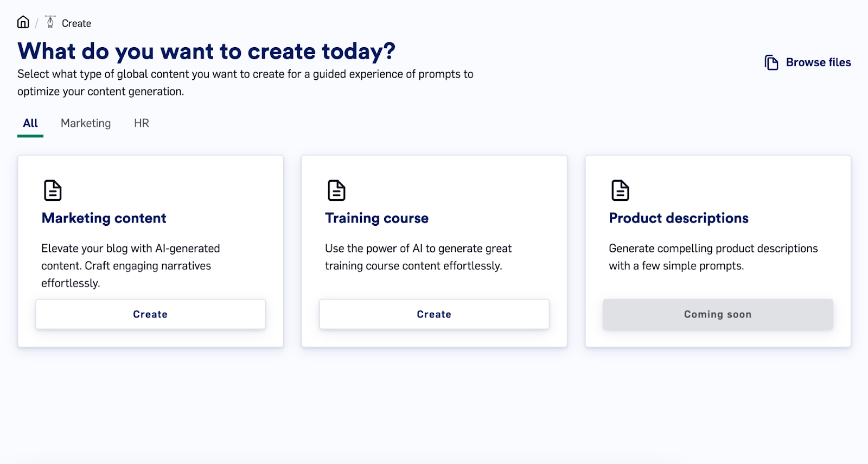Click the Training course description text

[x=418, y=257]
